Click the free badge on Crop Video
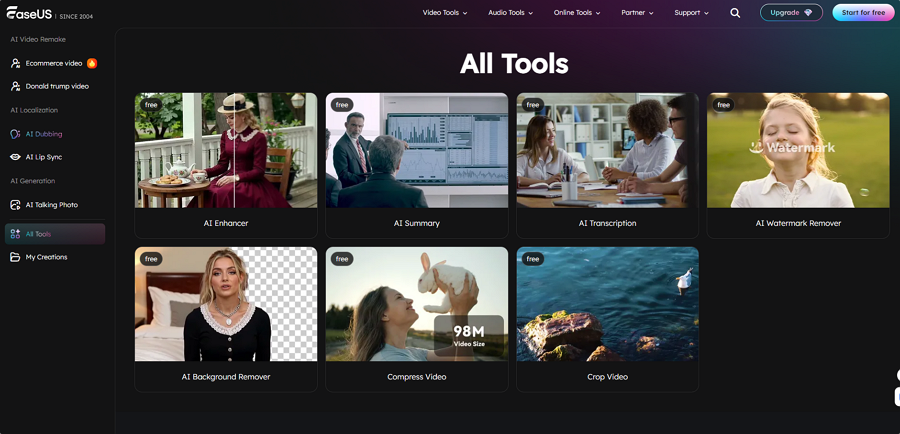 pyautogui.click(x=533, y=259)
